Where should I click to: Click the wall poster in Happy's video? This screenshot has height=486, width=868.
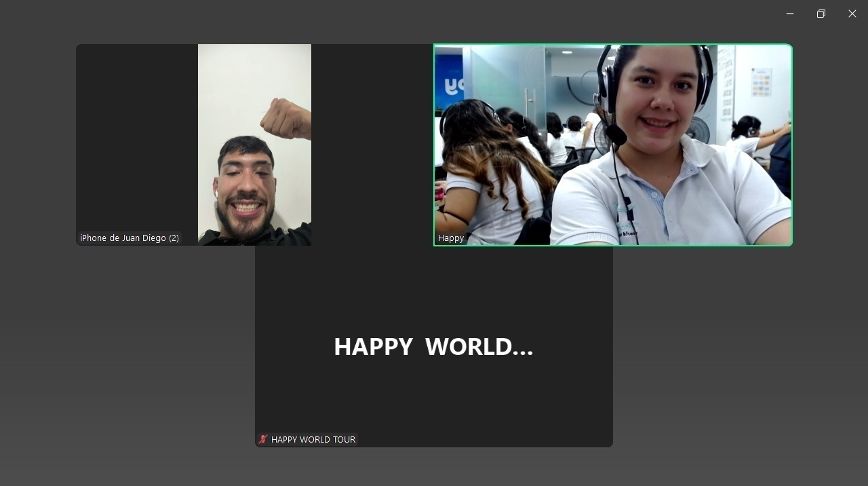[x=761, y=82]
